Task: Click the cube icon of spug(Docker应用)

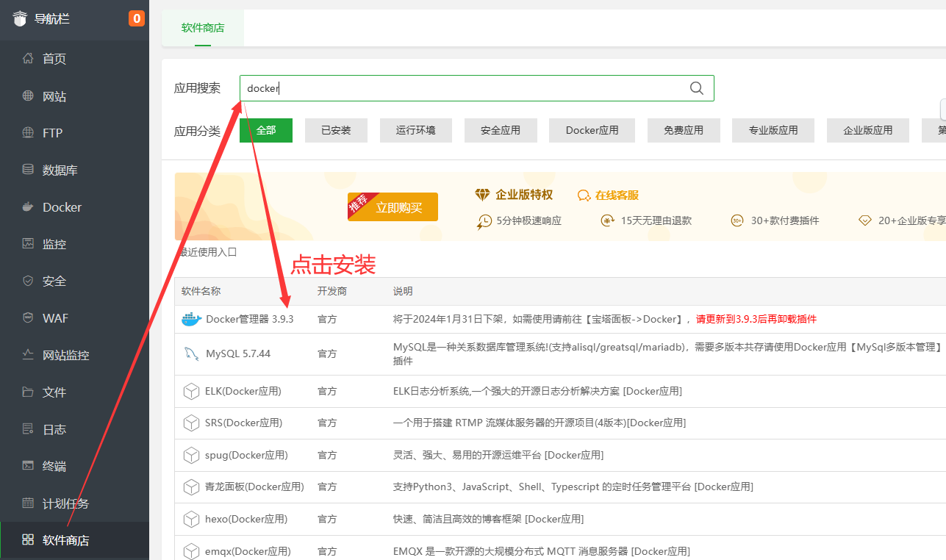Action: 191,455
